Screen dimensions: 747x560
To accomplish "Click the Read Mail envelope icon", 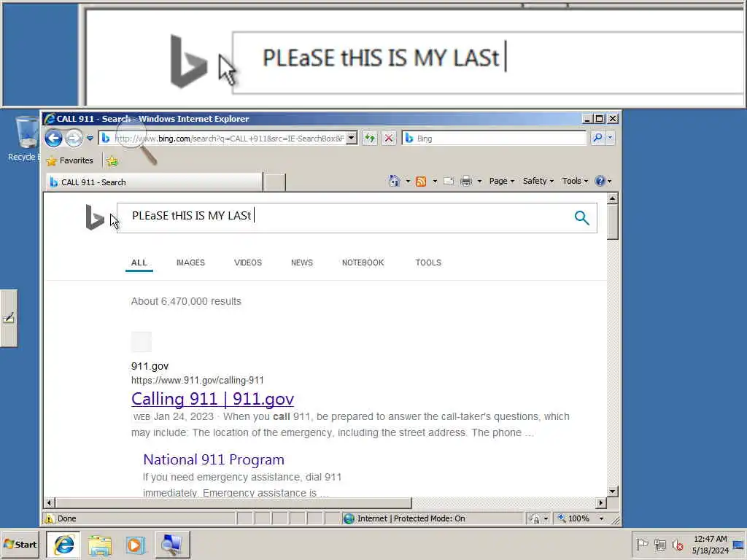I will pos(449,181).
